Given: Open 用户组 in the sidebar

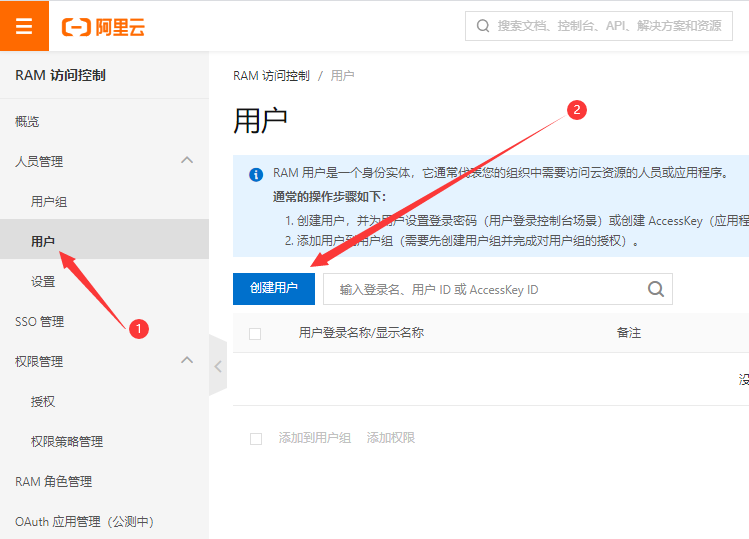Looking at the screenshot, I should (49, 202).
